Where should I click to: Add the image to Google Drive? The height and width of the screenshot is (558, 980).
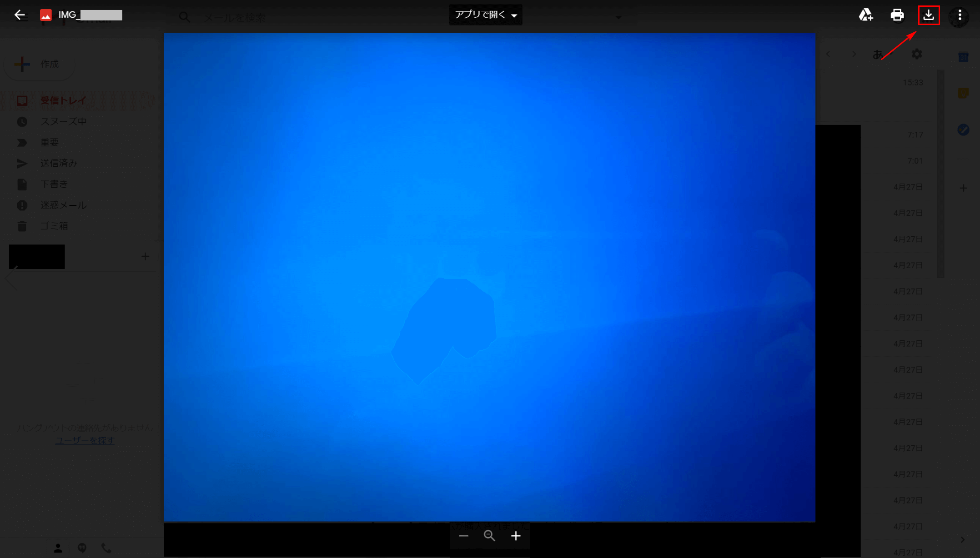866,15
